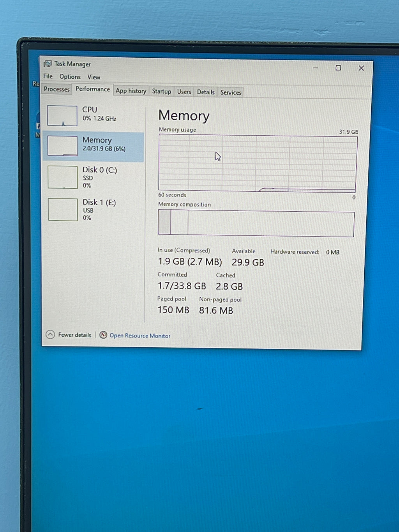Switch to the Services tab
399x532 pixels.
click(x=231, y=92)
